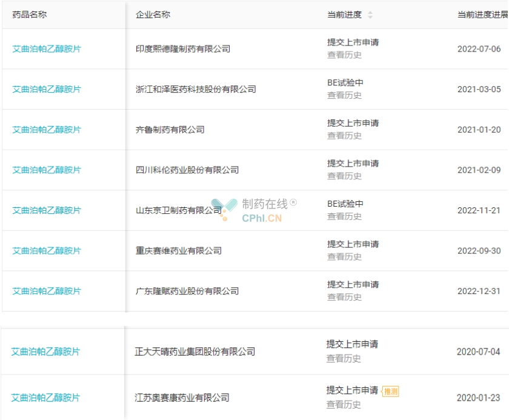Viewport: 509px width, 420px height.
Task: Open 艾曲泊帕乙醇胺片 link for 正大天晴药业集团
Action: (x=45, y=352)
